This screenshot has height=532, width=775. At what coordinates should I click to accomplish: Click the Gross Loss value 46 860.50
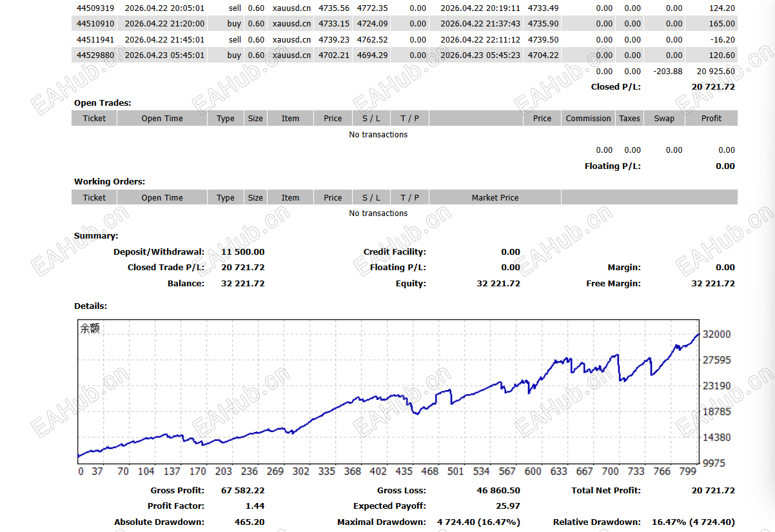pyautogui.click(x=498, y=490)
